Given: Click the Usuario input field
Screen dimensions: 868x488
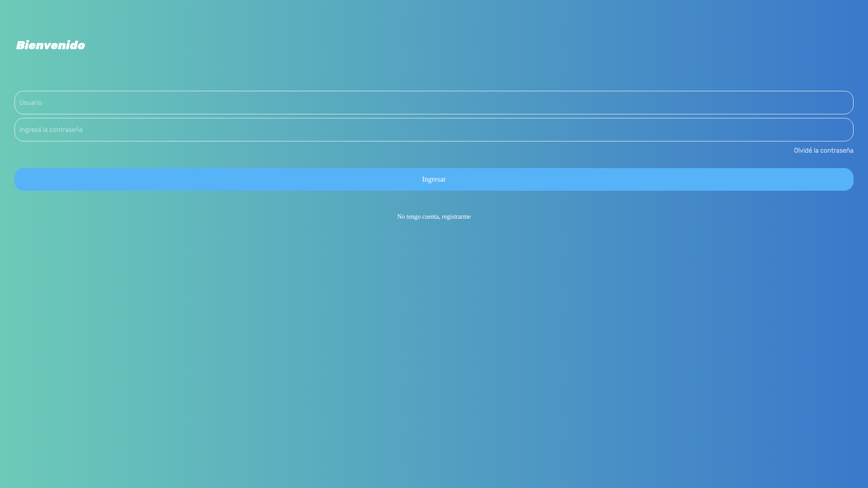Looking at the screenshot, I should pos(434,103).
